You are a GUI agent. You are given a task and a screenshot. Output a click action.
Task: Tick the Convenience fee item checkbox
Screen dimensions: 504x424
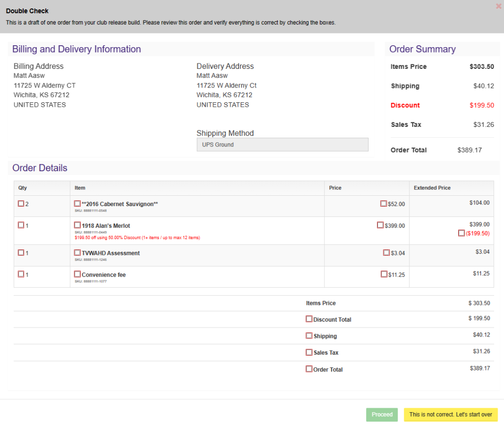click(x=77, y=274)
